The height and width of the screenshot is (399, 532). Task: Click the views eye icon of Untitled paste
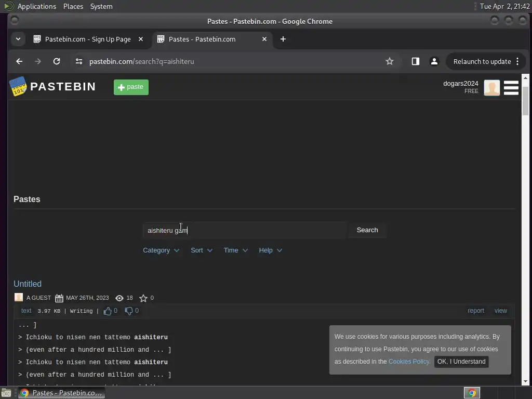tap(119, 298)
